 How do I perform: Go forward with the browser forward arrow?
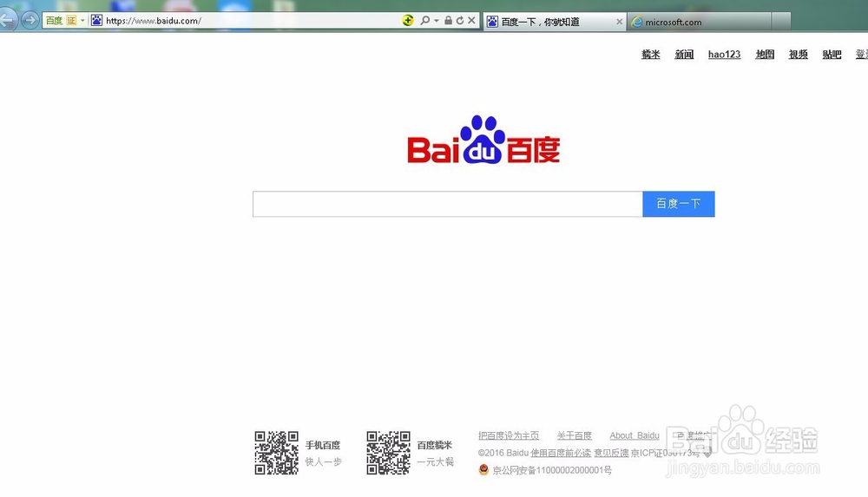click(30, 21)
